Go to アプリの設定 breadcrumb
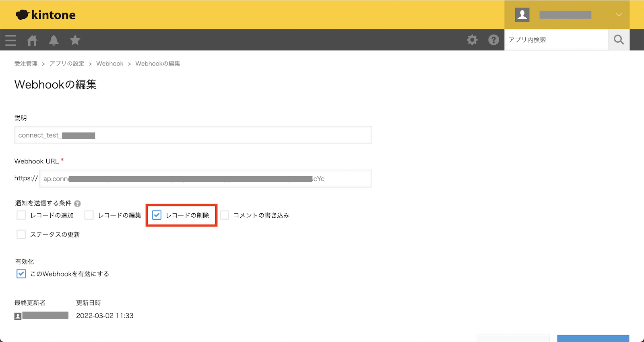Viewport: 644px width, 342px height. (x=67, y=64)
